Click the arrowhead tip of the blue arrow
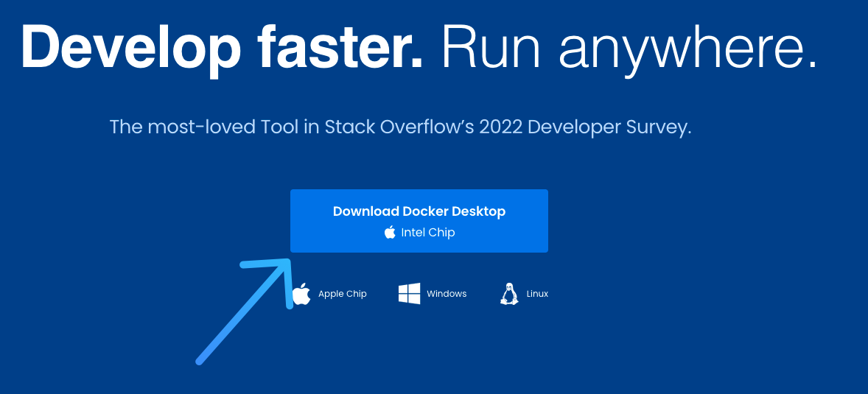The height and width of the screenshot is (394, 868). (286, 261)
